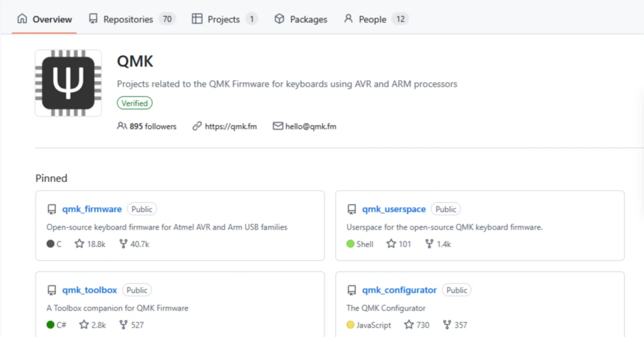Viewport: 644px width, 337px height.
Task: Click the fork icon showing 1.4k
Action: (429, 244)
